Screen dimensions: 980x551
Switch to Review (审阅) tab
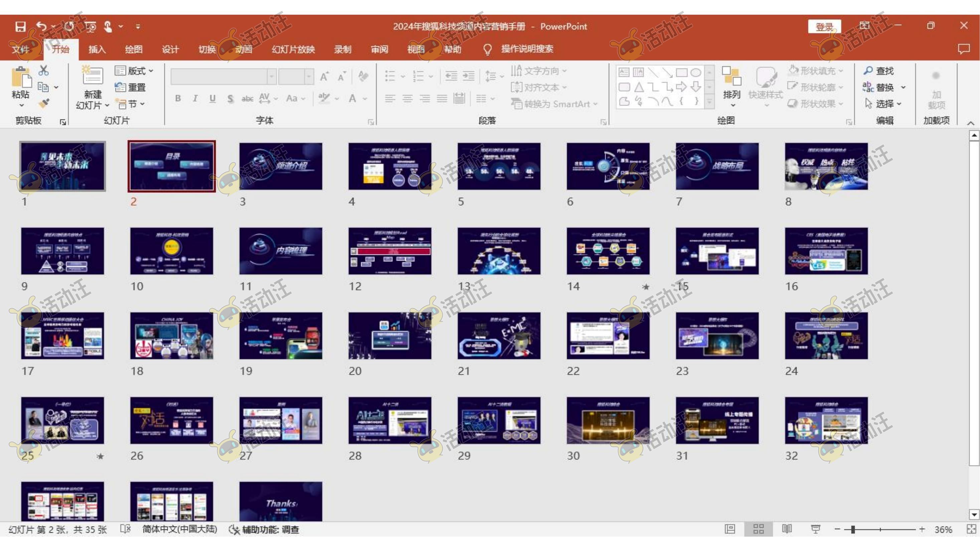click(x=379, y=49)
